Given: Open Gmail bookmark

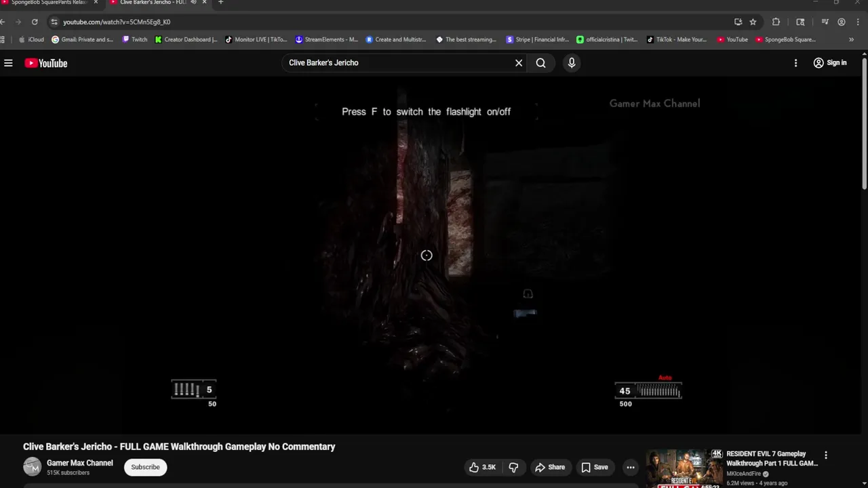Looking at the screenshot, I should 83,39.
